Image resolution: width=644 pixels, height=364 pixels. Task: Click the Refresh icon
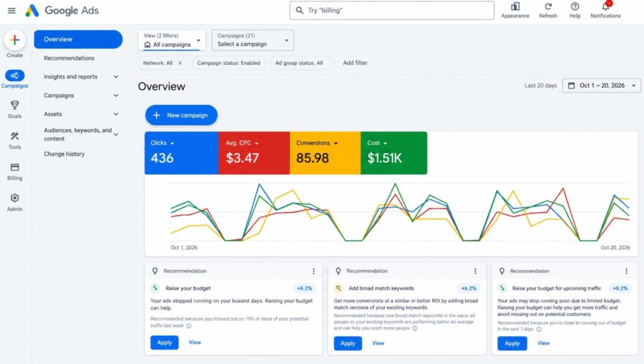pos(548,6)
